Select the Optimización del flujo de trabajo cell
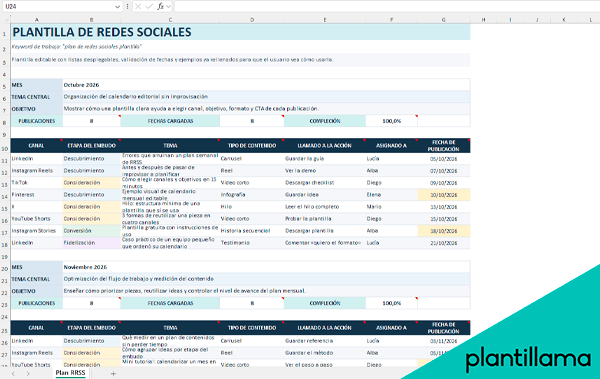This screenshot has height=379, width=600. point(266,279)
